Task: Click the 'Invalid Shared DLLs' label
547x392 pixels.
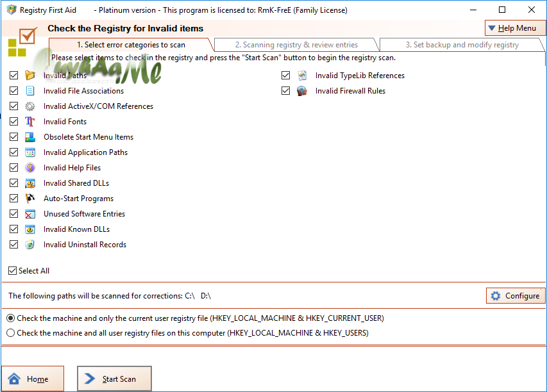Action: [76, 183]
